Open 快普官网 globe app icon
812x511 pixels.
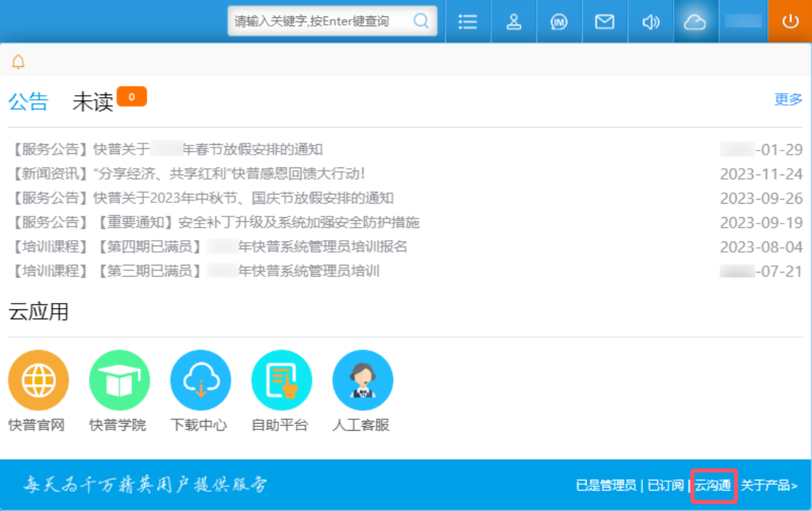pos(38,381)
